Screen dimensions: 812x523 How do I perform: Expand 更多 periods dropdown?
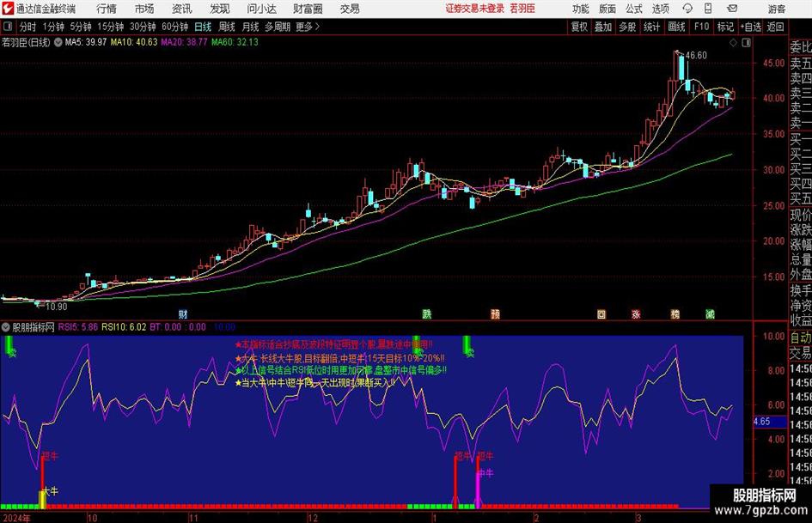308,27
